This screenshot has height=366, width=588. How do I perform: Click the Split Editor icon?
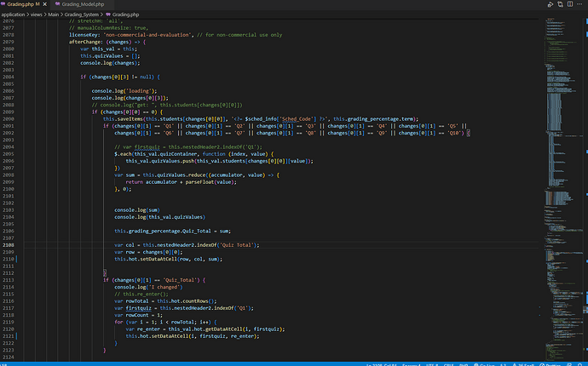[570, 4]
